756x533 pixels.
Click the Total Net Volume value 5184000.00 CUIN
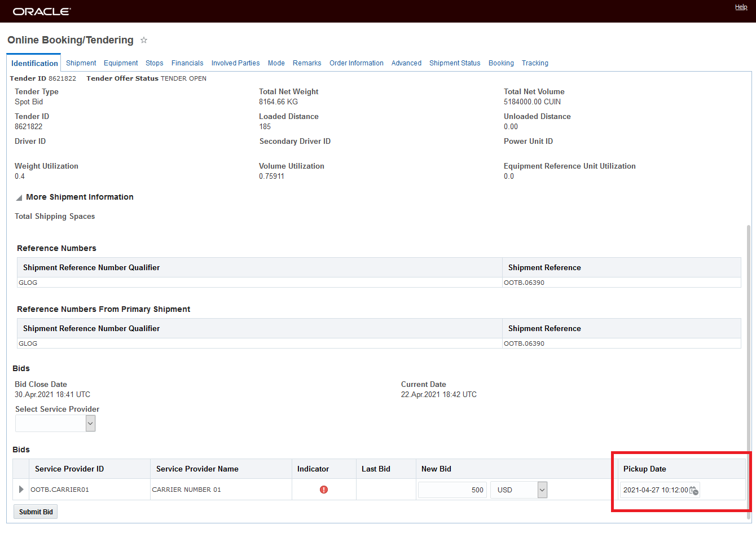point(533,102)
